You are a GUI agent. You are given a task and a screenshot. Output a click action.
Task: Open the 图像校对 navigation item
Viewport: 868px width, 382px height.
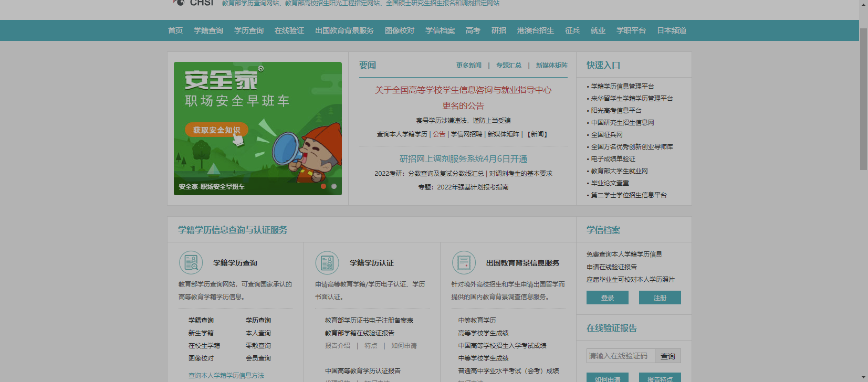click(x=400, y=30)
